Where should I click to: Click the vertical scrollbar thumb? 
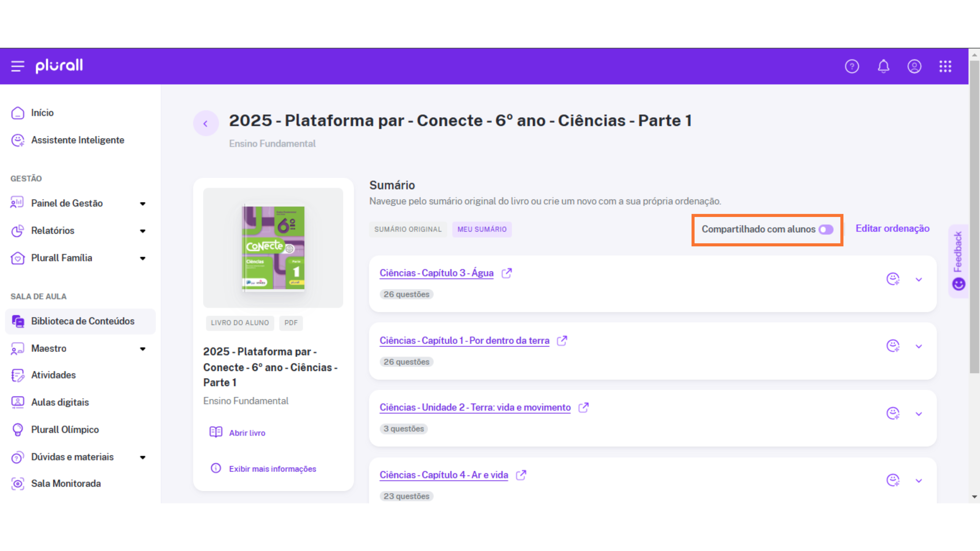[974, 217]
